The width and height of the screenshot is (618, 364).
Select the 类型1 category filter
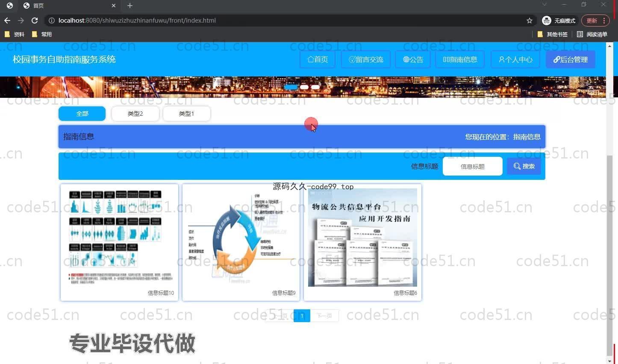[186, 114]
